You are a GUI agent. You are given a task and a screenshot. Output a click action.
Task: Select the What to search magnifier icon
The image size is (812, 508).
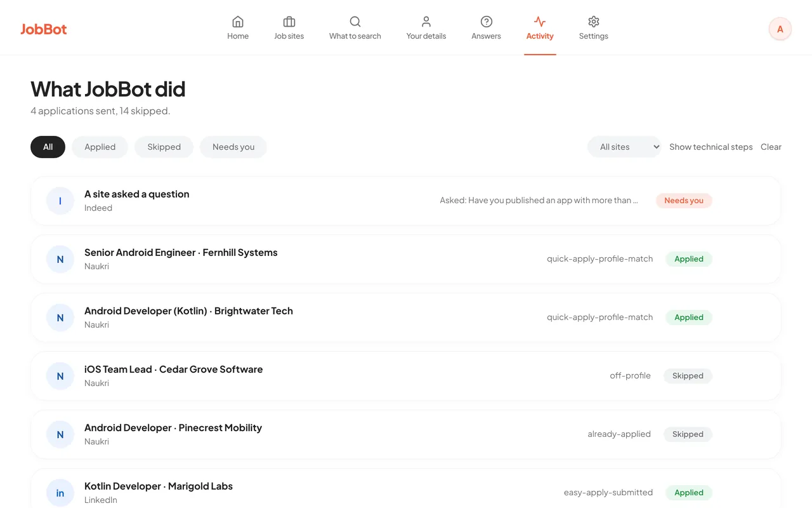355,22
